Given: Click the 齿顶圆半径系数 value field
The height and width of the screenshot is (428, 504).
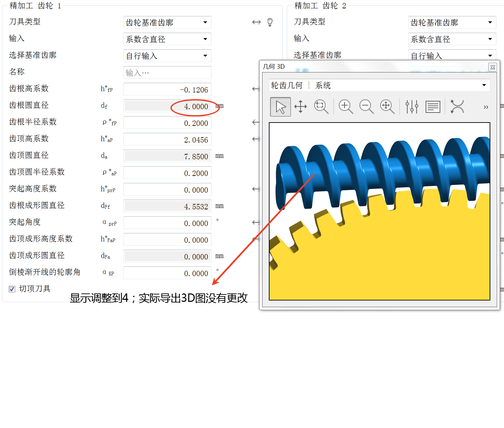Looking at the screenshot, I should pyautogui.click(x=167, y=173).
